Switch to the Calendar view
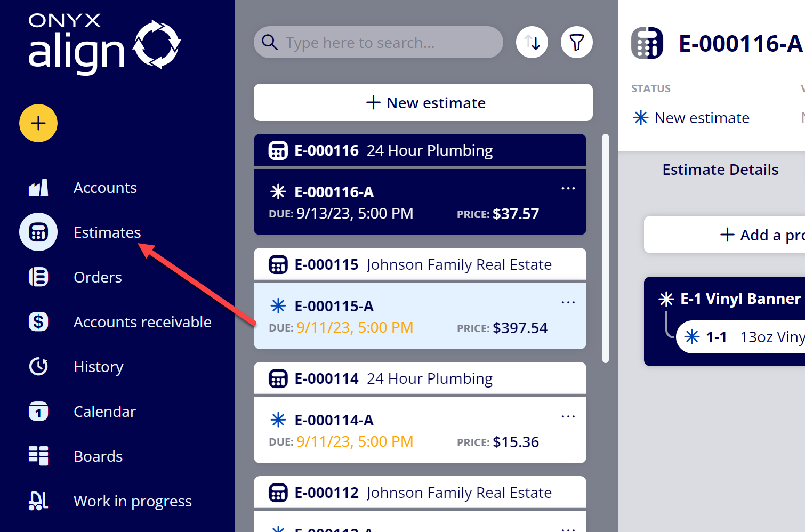This screenshot has width=805, height=532. click(x=104, y=412)
